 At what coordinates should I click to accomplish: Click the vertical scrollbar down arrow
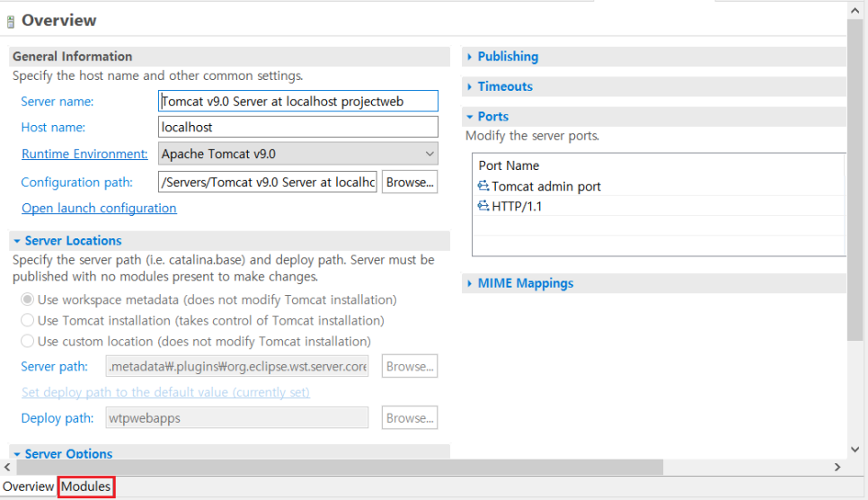855,449
